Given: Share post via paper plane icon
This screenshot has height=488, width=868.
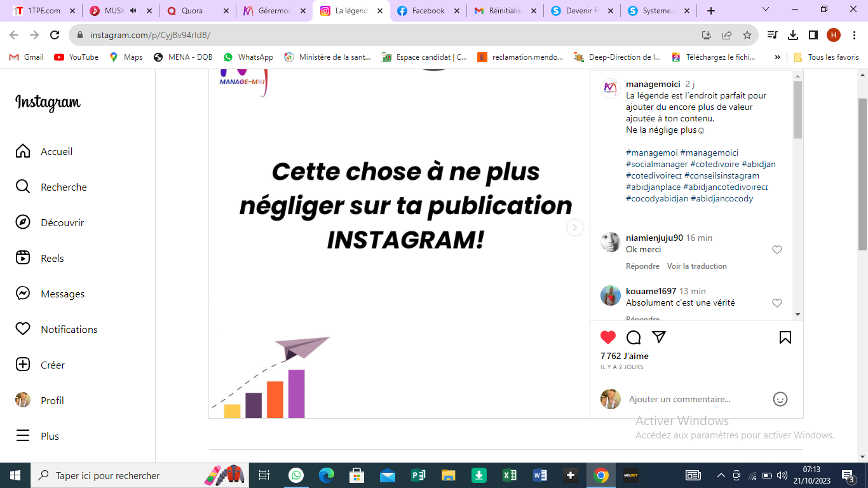Looking at the screenshot, I should tap(659, 337).
